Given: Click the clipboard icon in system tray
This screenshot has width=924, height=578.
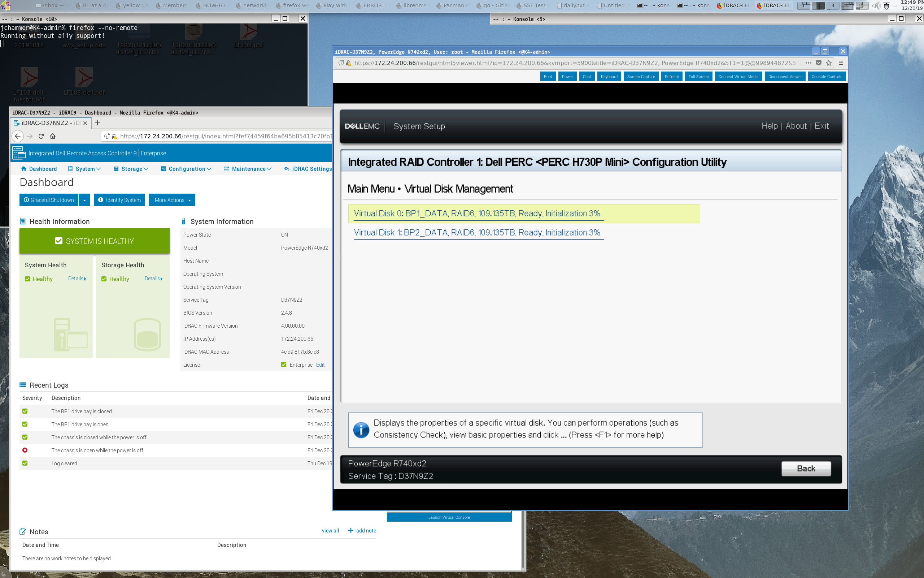Looking at the screenshot, I should 886,5.
